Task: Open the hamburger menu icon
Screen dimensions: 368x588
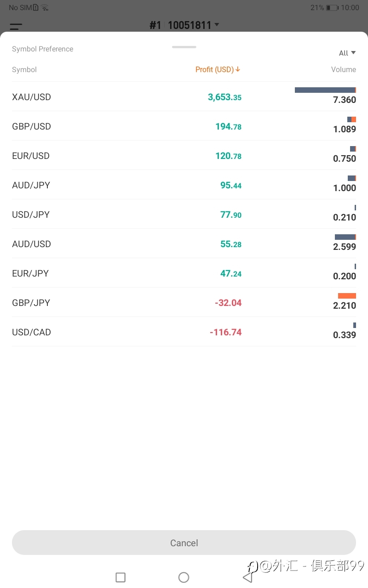Action: pyautogui.click(x=16, y=27)
